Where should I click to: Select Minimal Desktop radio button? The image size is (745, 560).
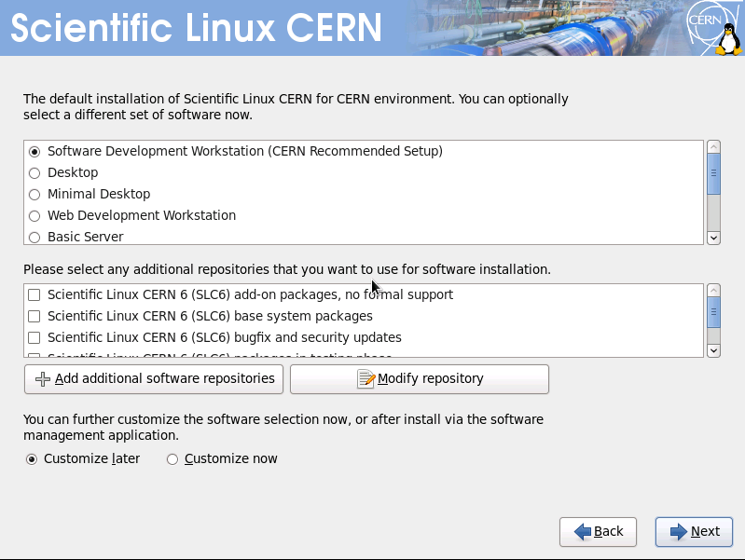pyautogui.click(x=34, y=194)
